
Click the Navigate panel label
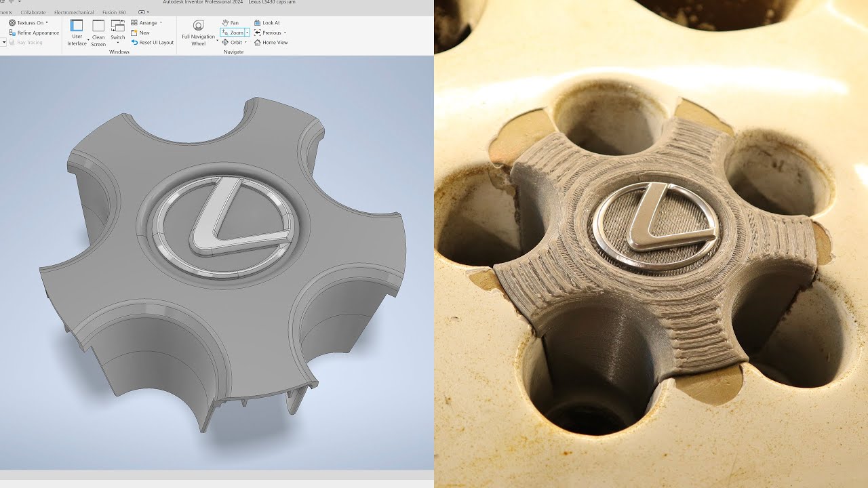(x=234, y=52)
